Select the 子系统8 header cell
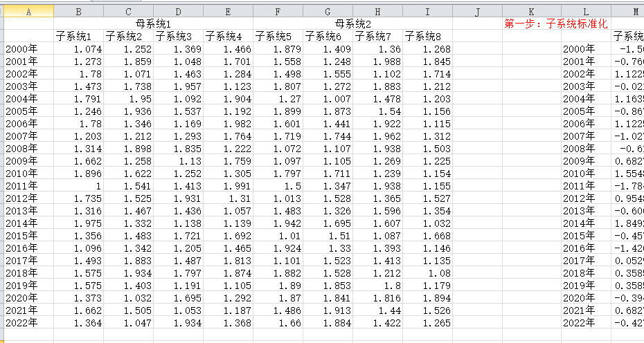Viewport: 644px width, 343px height. [x=427, y=37]
